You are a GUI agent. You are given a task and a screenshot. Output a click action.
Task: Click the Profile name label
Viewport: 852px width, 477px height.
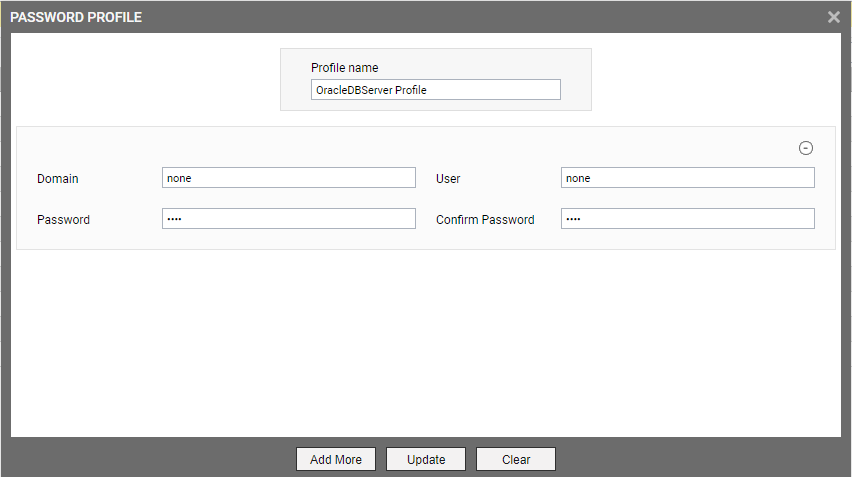click(344, 68)
